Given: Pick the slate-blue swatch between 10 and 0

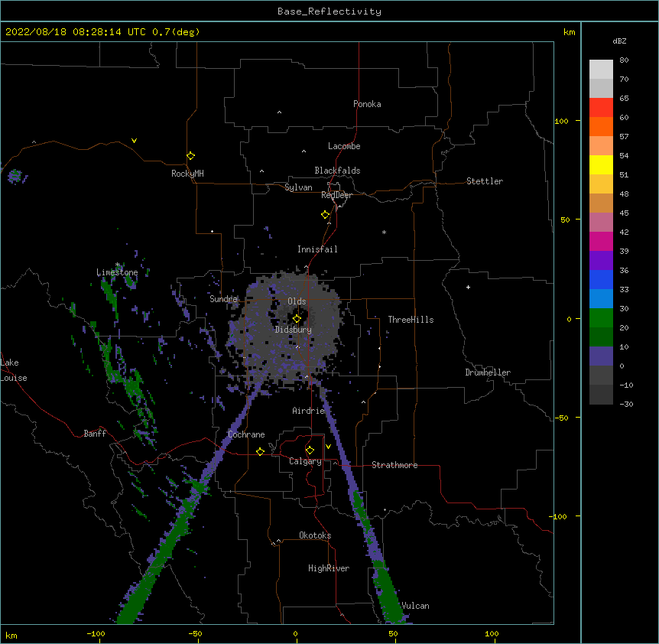Looking at the screenshot, I should (x=601, y=356).
